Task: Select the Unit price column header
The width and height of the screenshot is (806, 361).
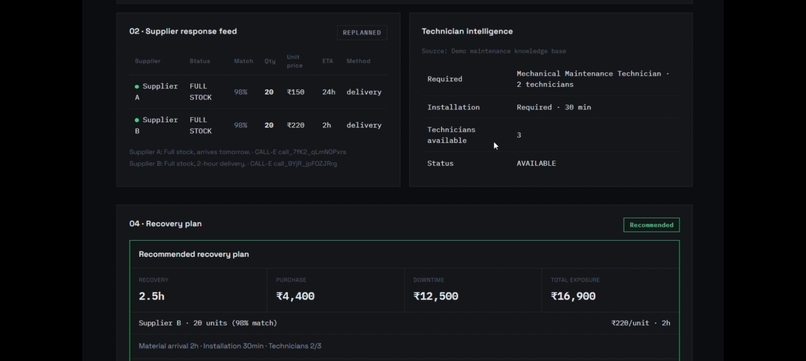Action: (x=295, y=61)
